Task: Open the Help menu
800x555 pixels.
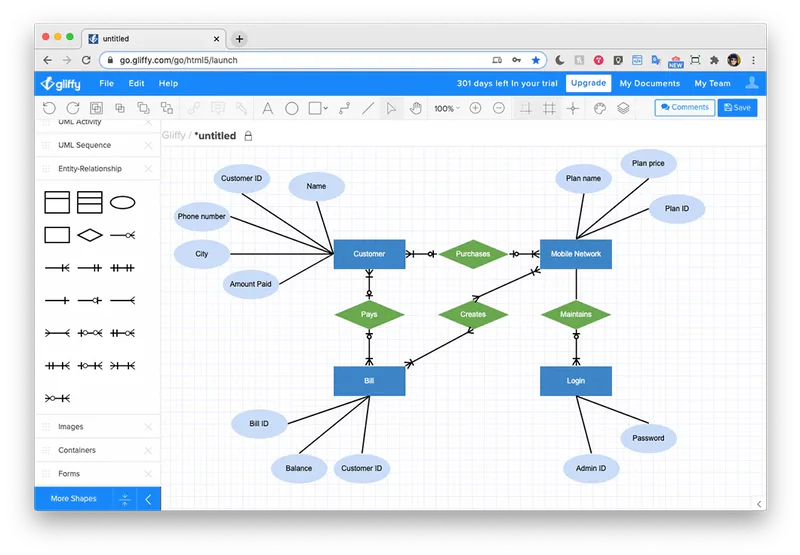Action: click(168, 84)
